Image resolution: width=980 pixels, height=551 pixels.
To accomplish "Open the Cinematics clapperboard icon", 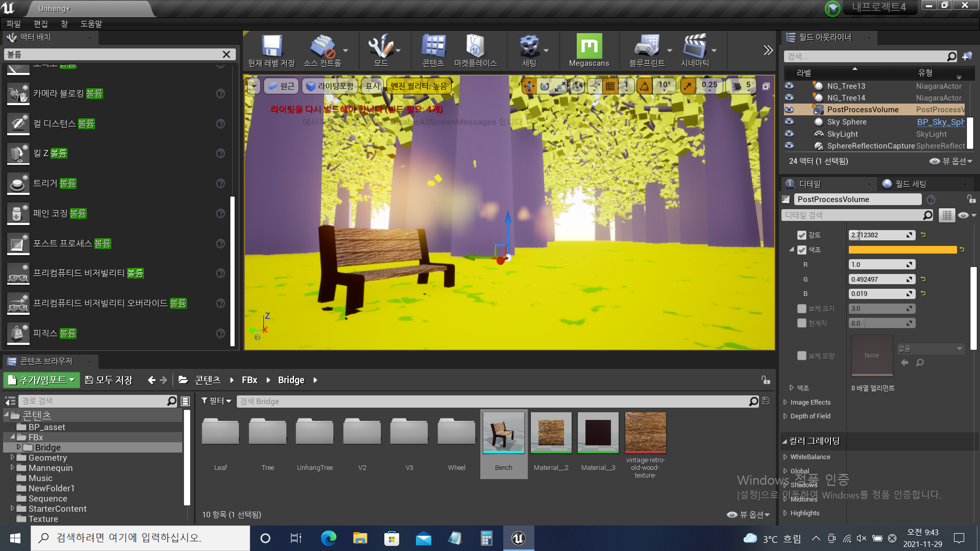I will [x=695, y=47].
